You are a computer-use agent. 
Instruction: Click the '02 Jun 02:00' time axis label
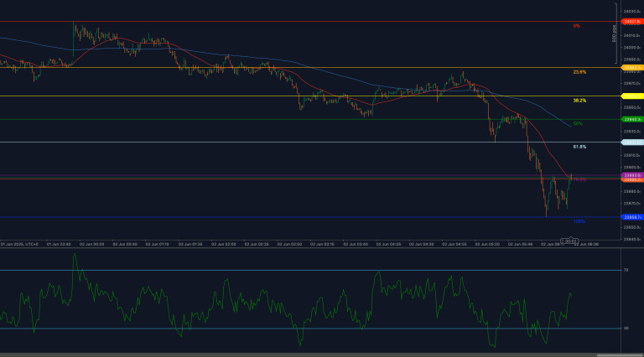224,244
